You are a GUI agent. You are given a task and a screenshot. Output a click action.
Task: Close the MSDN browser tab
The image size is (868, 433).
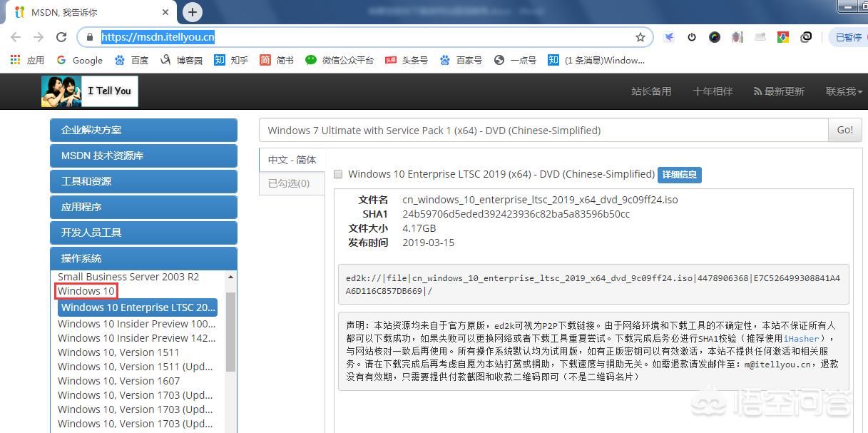pyautogui.click(x=166, y=11)
